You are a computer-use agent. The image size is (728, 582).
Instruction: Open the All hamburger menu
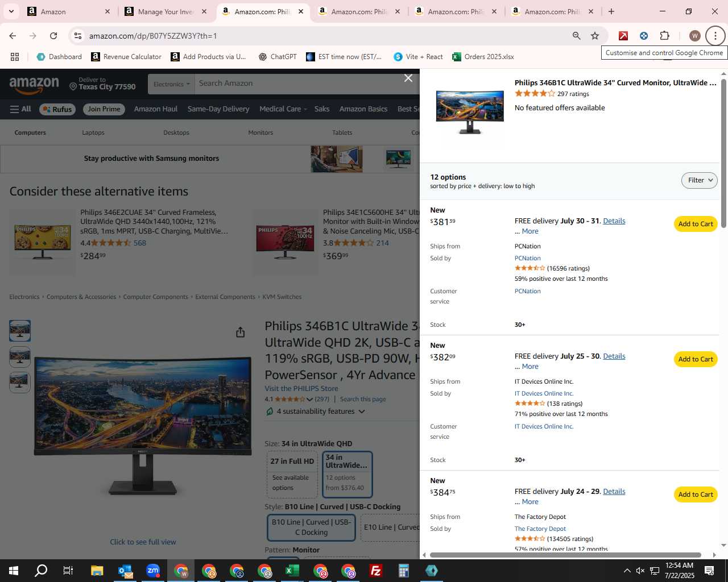(20, 109)
